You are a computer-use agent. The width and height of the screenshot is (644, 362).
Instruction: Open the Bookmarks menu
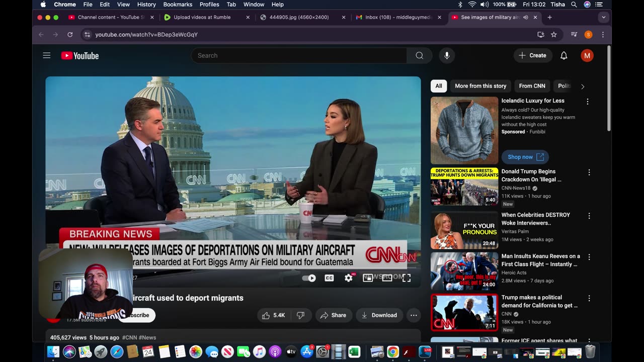(x=178, y=4)
